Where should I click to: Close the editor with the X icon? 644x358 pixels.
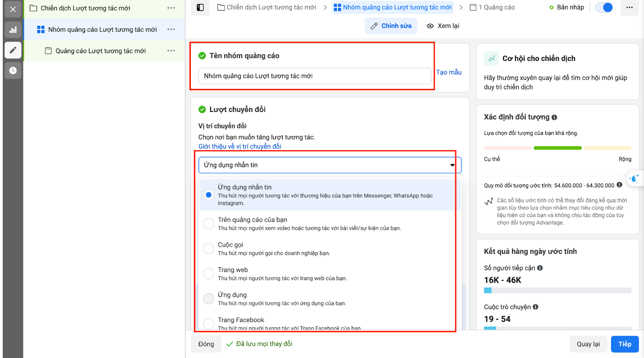[x=13, y=9]
